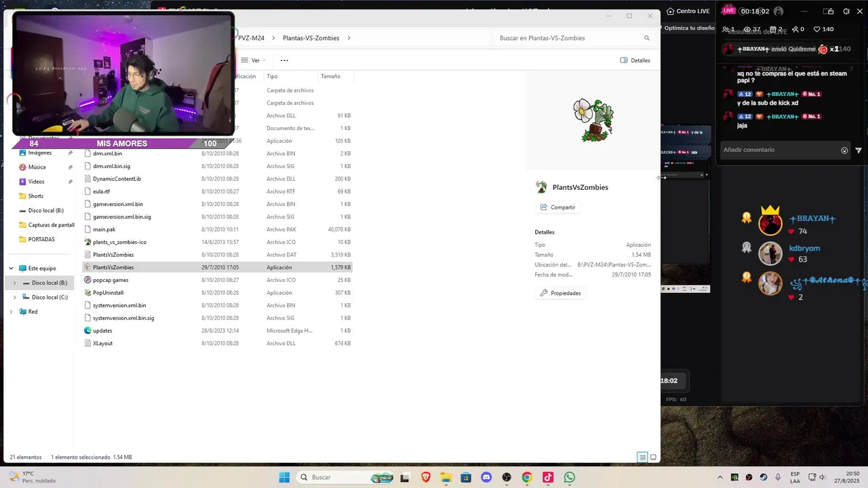Viewport: 868px width, 488px height.
Task: Open Task View on the taskbar
Action: (x=405, y=477)
